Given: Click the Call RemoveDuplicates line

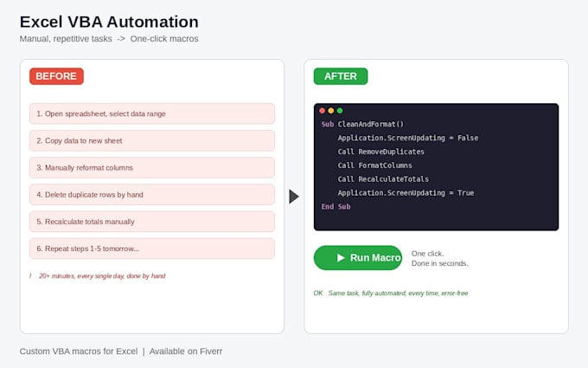Looking at the screenshot, I should click(381, 152).
